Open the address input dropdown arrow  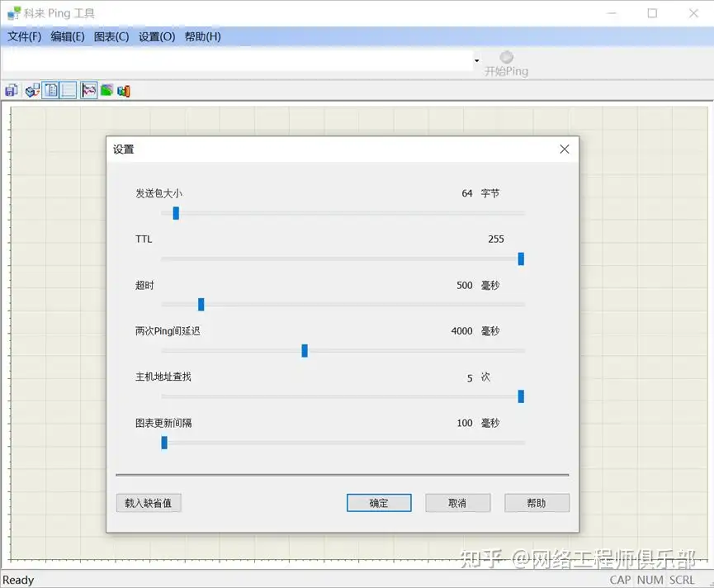click(x=476, y=61)
